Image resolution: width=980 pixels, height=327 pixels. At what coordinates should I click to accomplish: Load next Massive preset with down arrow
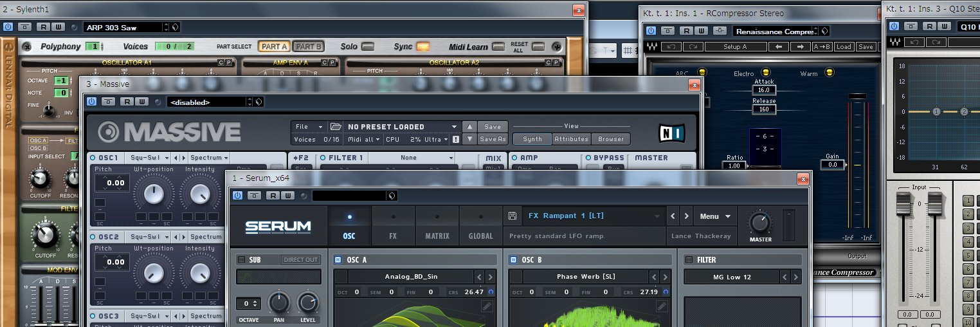tap(469, 139)
